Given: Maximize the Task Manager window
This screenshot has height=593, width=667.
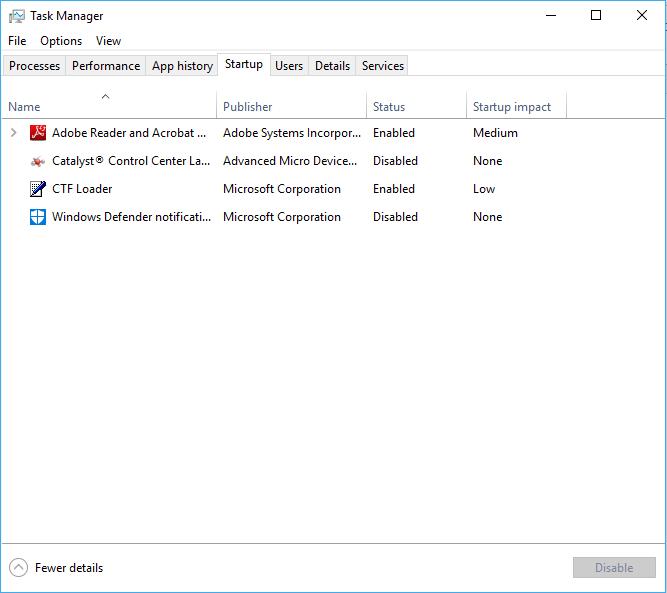Looking at the screenshot, I should click(x=596, y=16).
